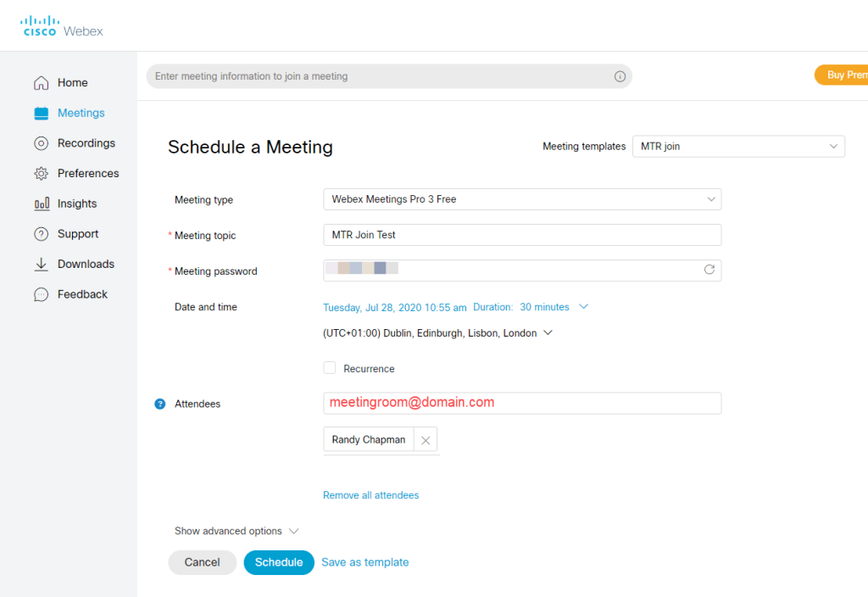Click the Attendees help icon
Image resolution: width=868 pixels, height=597 pixels.
point(159,405)
